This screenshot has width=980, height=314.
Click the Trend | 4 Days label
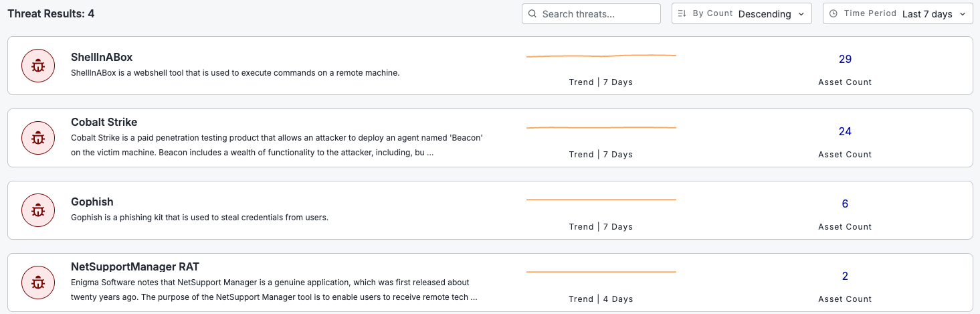pyautogui.click(x=601, y=299)
